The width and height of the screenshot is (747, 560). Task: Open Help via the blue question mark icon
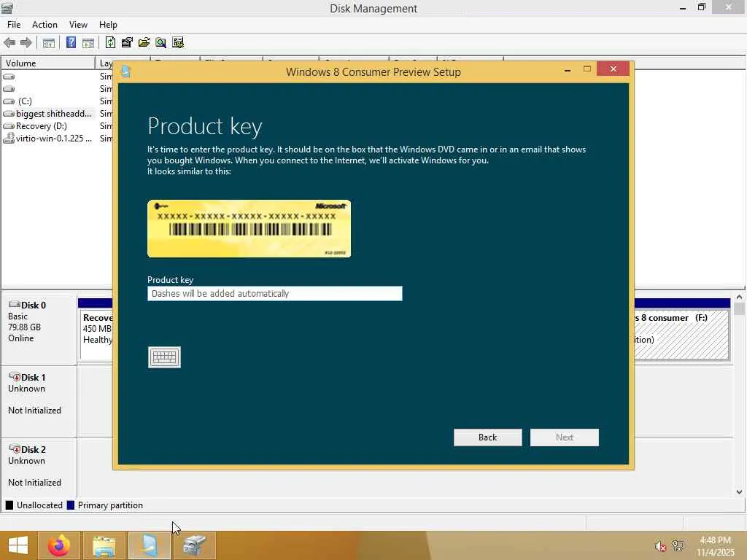click(x=71, y=43)
